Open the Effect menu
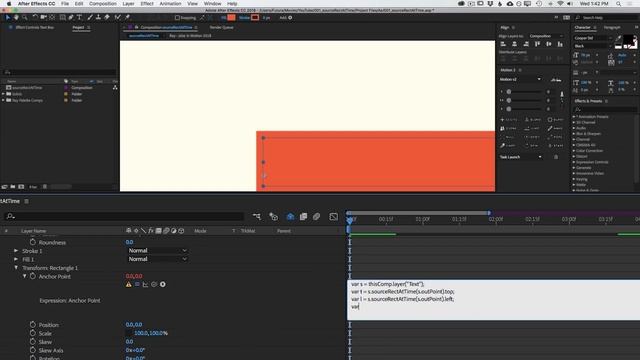This screenshot has height=360, width=640. 147,3
